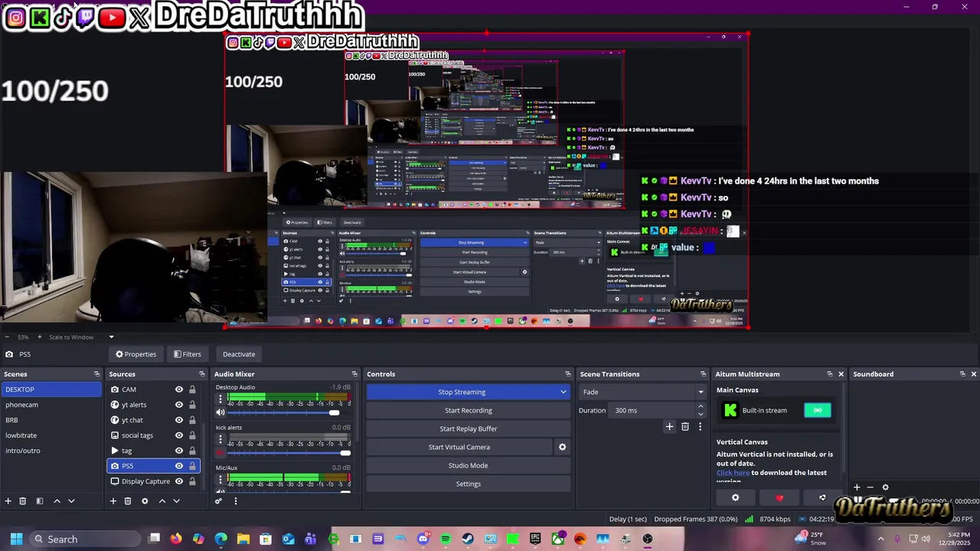Add a sound with Soundboard plus icon

pos(857,487)
